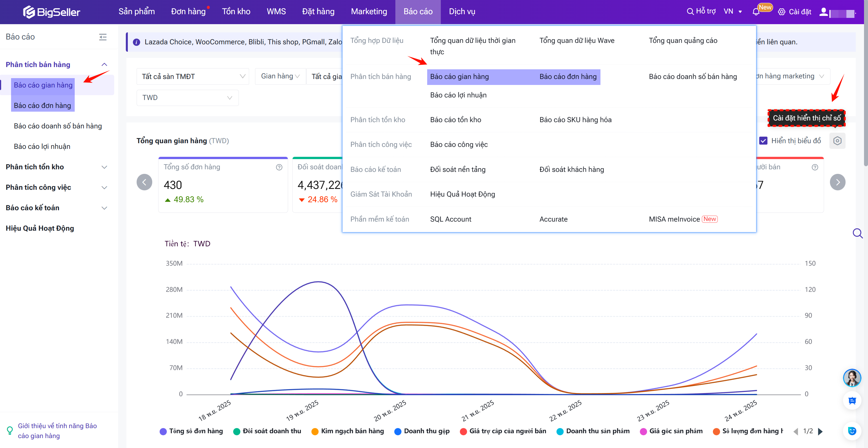
Task: Toggle Hiển thị biểu đồ checkbox
Action: tap(763, 141)
